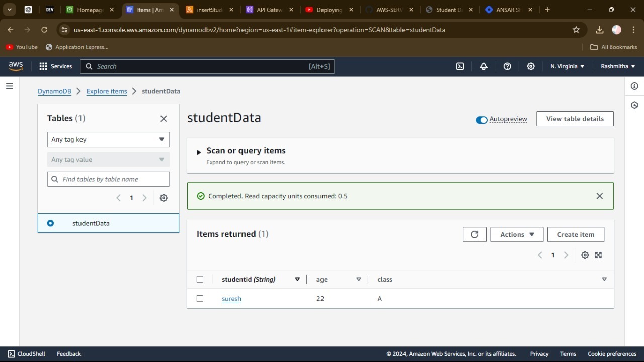
Task: Open the AWS settings gear icon
Action: [x=531, y=66]
